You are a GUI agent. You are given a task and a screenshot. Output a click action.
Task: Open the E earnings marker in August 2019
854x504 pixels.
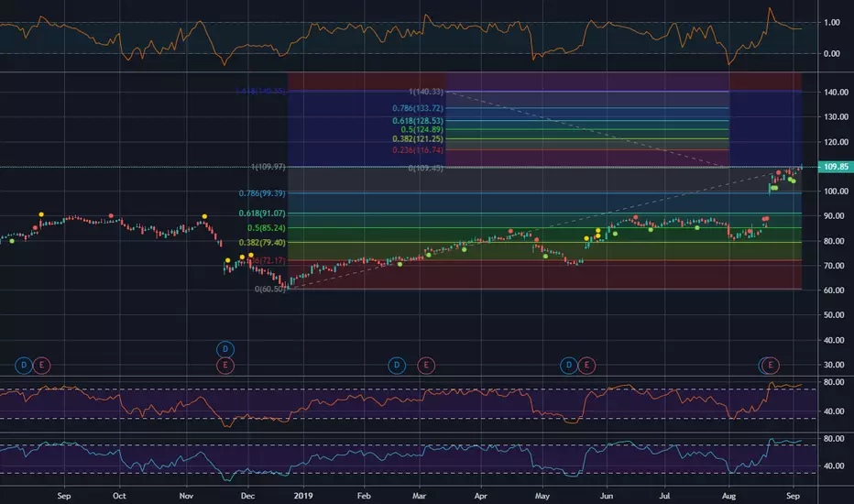770,366
